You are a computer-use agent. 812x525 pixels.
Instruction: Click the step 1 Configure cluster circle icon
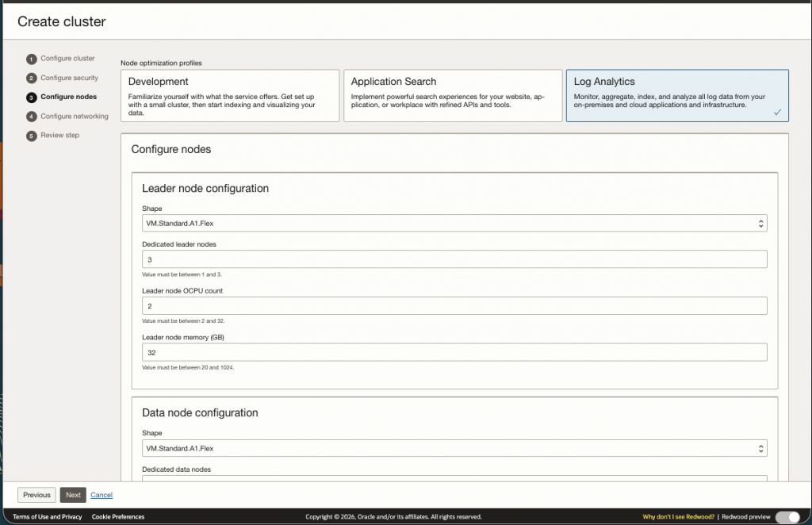tap(31, 59)
